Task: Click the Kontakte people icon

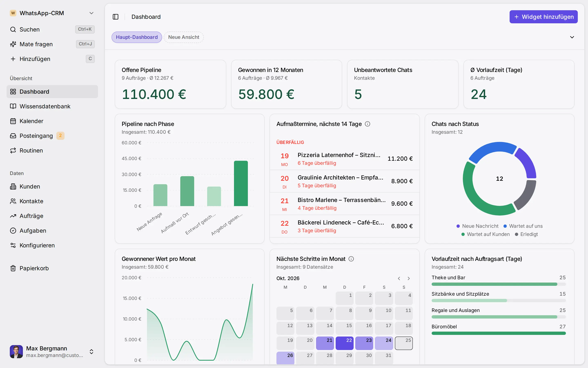Action: (x=13, y=201)
